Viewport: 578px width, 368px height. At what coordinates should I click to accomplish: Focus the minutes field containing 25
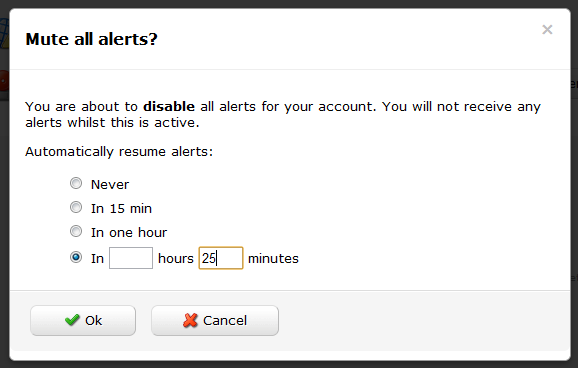(x=221, y=258)
